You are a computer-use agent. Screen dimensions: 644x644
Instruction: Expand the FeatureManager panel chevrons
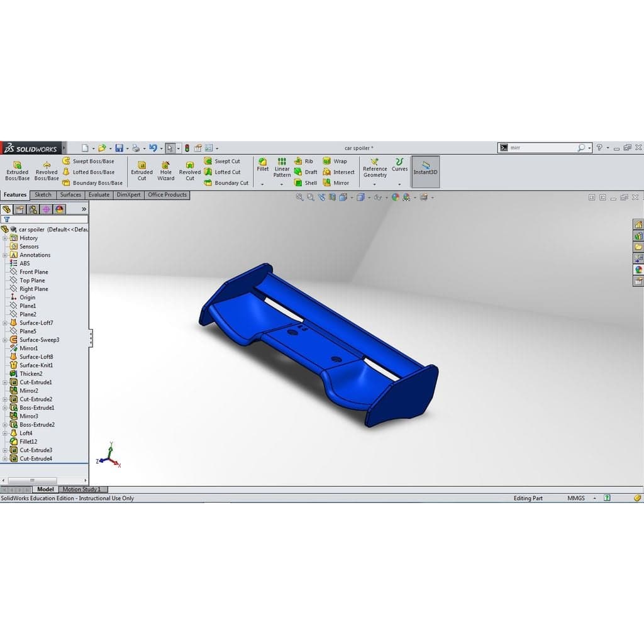coord(84,209)
